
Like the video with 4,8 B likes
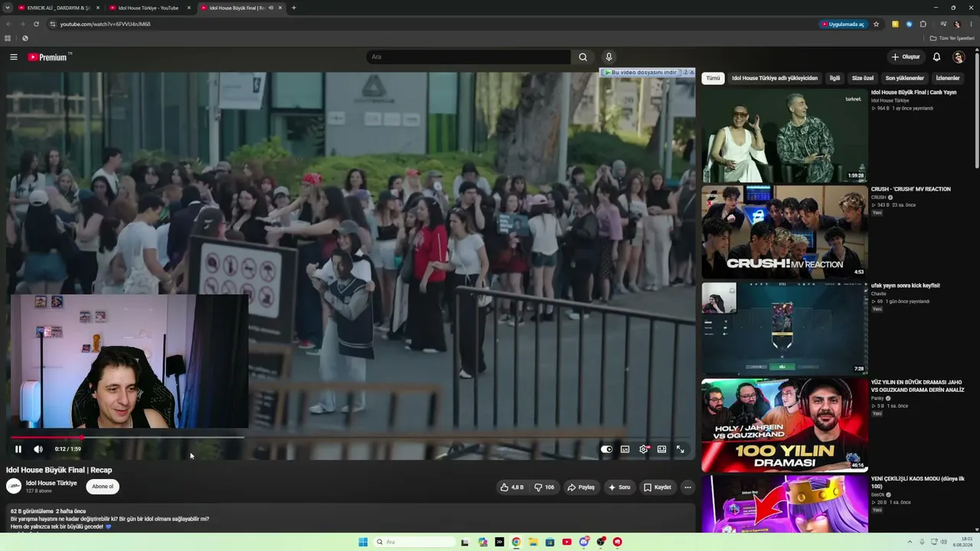[512, 487]
